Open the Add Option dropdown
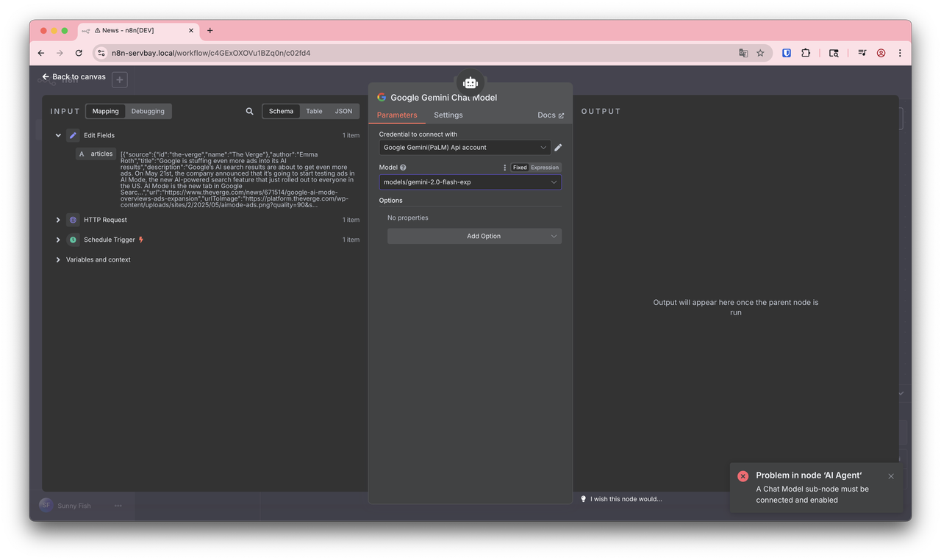 tap(474, 236)
